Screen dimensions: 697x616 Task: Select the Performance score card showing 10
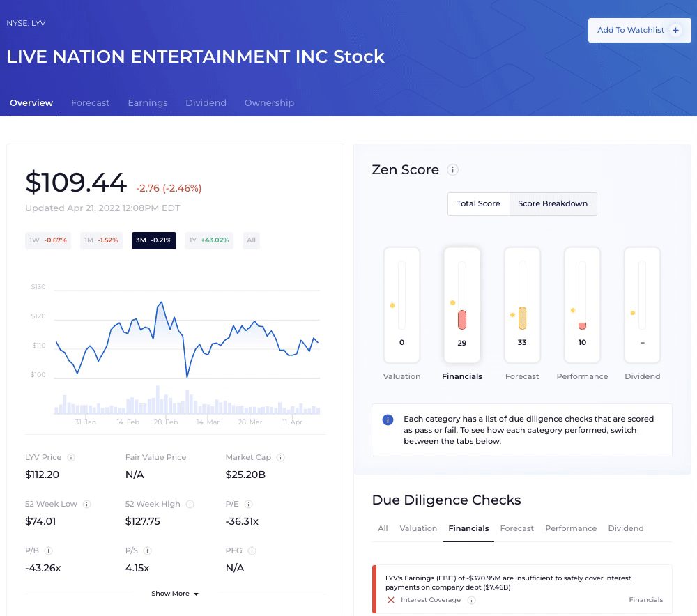pos(582,305)
